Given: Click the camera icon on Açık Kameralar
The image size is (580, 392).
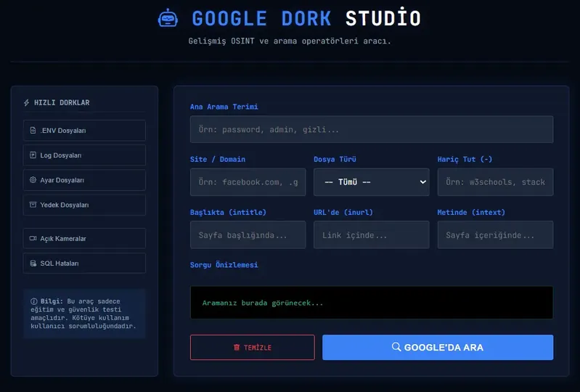Looking at the screenshot, I should (x=33, y=238).
